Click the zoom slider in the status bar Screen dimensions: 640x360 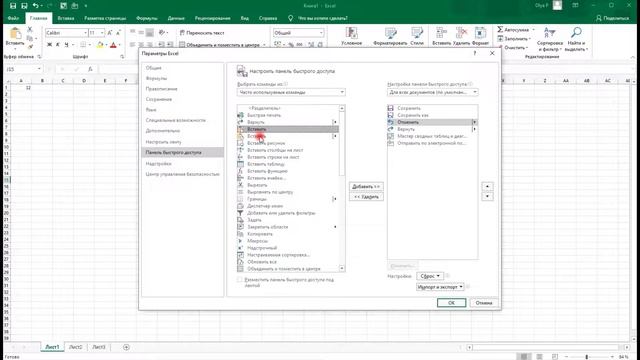tap(587, 357)
